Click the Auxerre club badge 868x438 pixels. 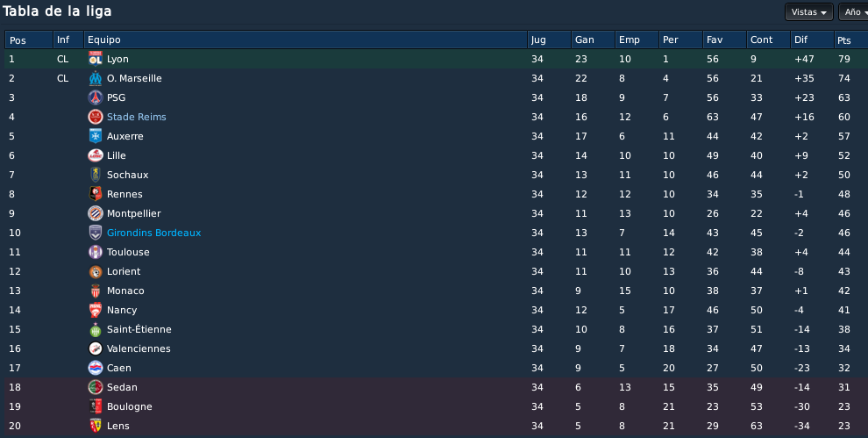[96, 136]
